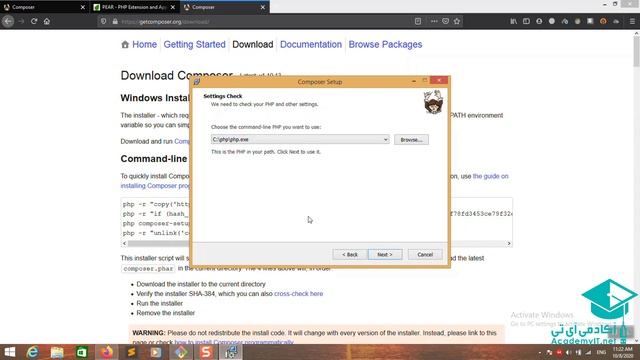Click < Back in Composer Setup
640x360 pixels.
pyautogui.click(x=349, y=254)
